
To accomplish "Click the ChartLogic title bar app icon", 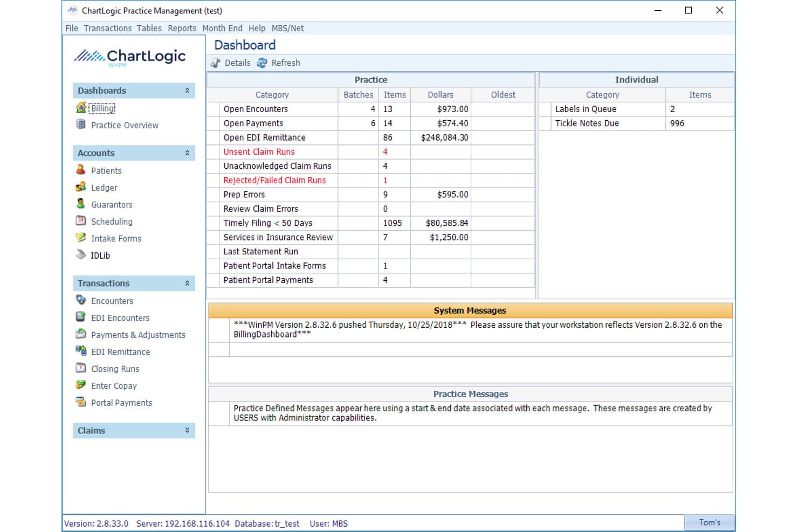I will tap(72, 10).
